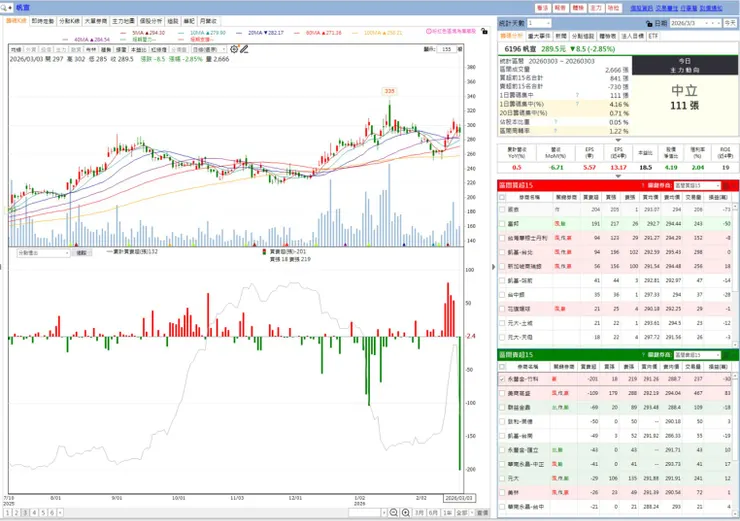Toggle the lock icon beside 日期
This screenshot has height=521, width=740.
tap(649, 23)
